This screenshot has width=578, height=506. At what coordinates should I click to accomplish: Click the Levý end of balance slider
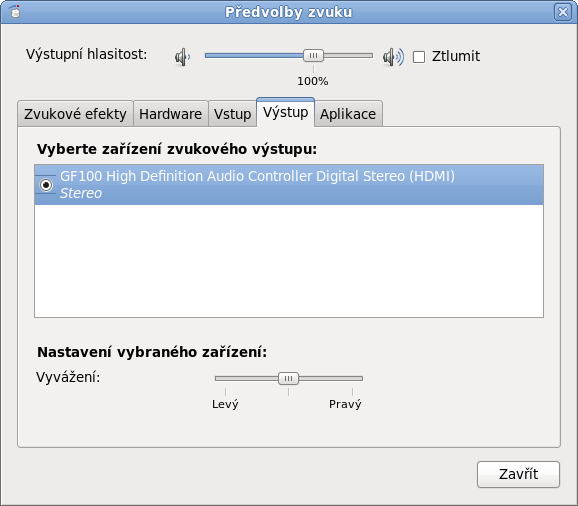coord(225,404)
